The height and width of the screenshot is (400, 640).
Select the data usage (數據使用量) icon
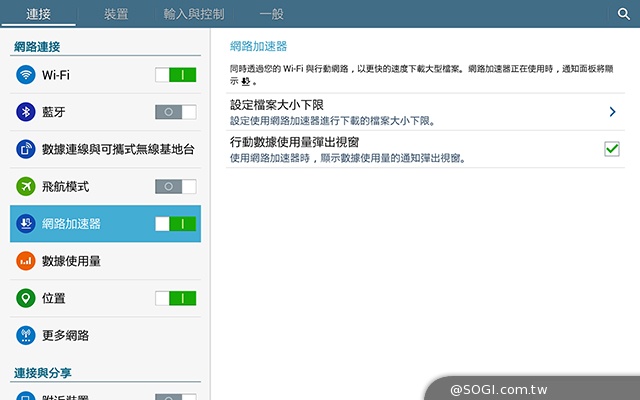[x=26, y=261]
